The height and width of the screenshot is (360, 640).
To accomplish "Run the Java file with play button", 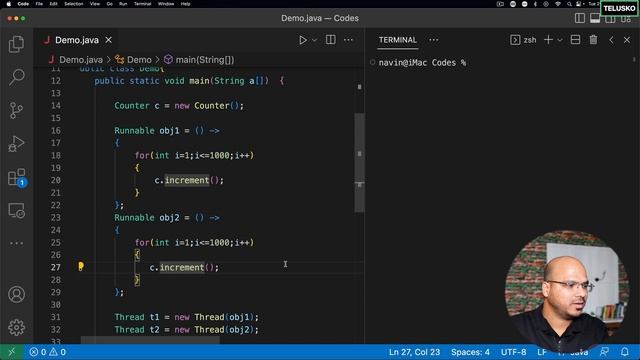I will (302, 40).
